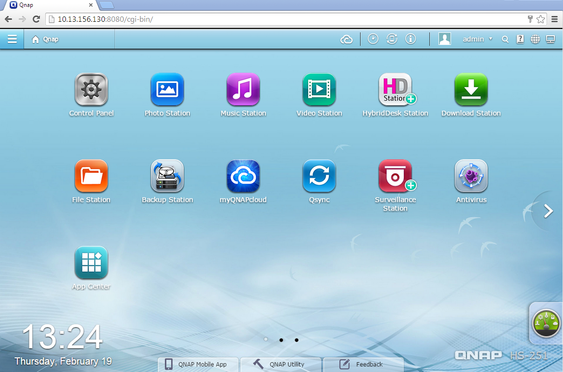Open background tasks clock icon
The image size is (563, 372).
click(373, 39)
